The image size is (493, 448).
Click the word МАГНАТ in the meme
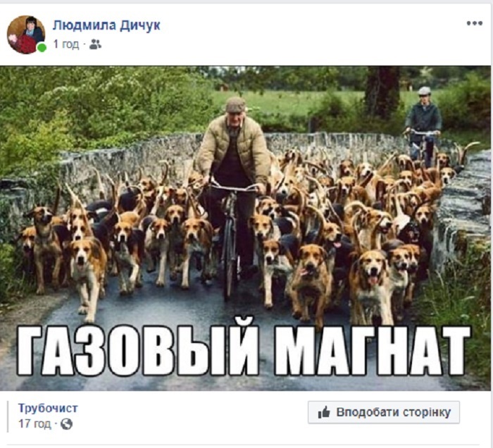(373, 351)
